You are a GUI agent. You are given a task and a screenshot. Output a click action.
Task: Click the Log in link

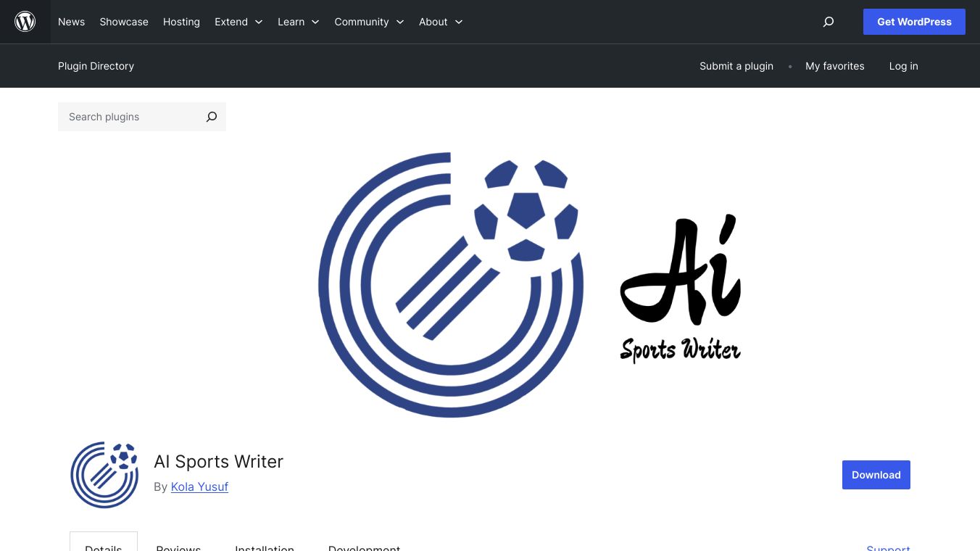tap(904, 66)
